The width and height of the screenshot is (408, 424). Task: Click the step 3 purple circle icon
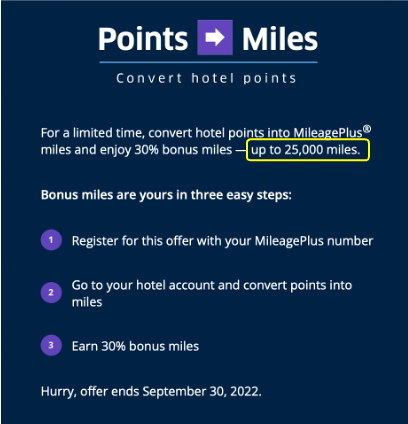(51, 345)
